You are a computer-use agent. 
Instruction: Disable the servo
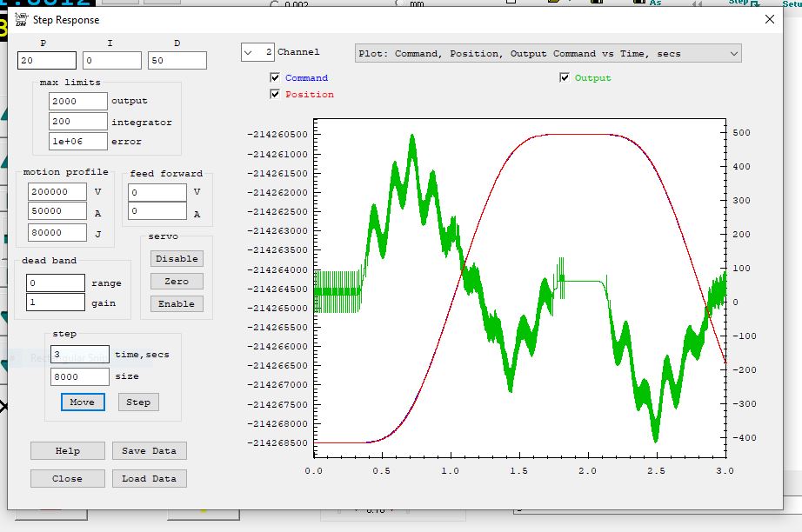point(177,259)
